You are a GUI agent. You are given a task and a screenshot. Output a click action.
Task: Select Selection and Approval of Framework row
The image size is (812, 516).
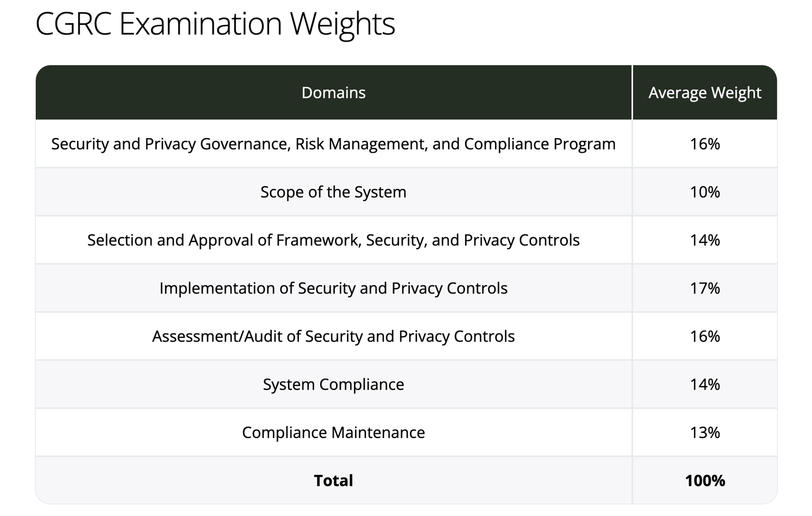[x=333, y=240]
